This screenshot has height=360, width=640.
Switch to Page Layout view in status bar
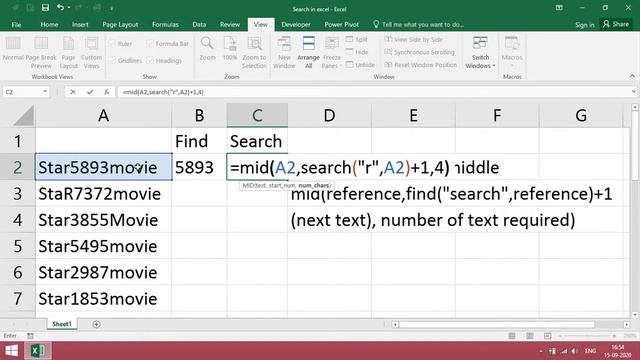coord(530,336)
